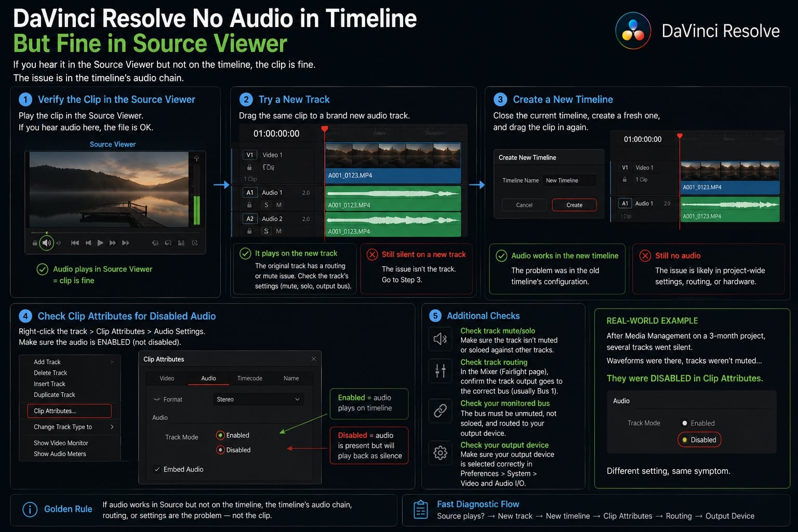Expand the Add Track submenu arrow

(x=112, y=362)
